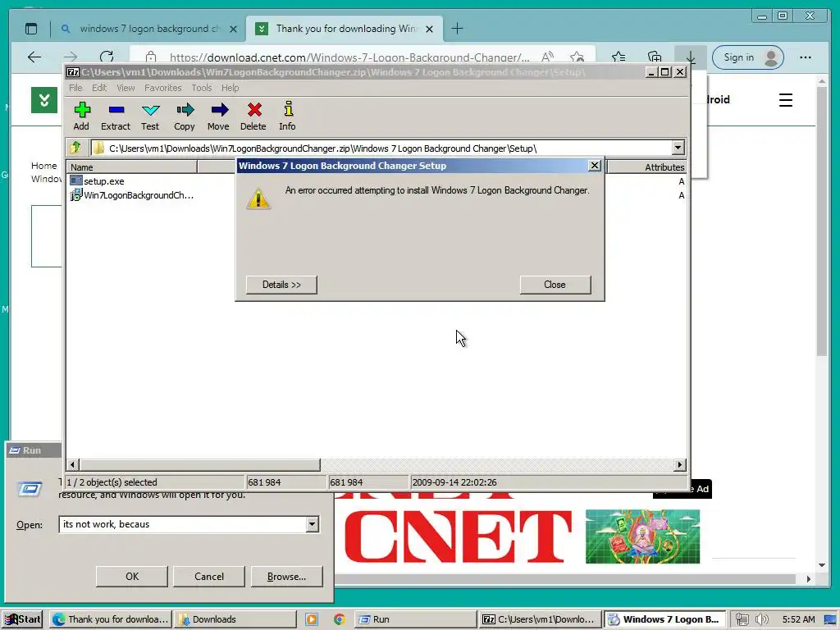Open Edge Downloads icon

click(x=691, y=57)
